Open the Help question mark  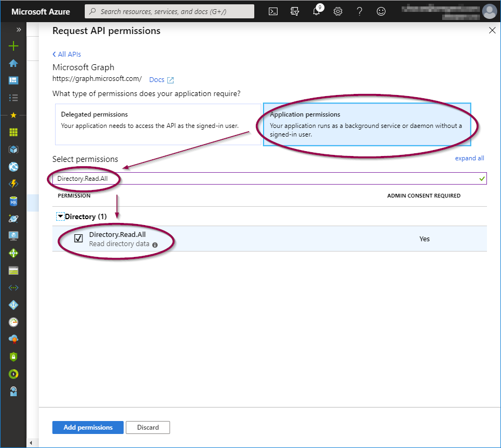[360, 11]
